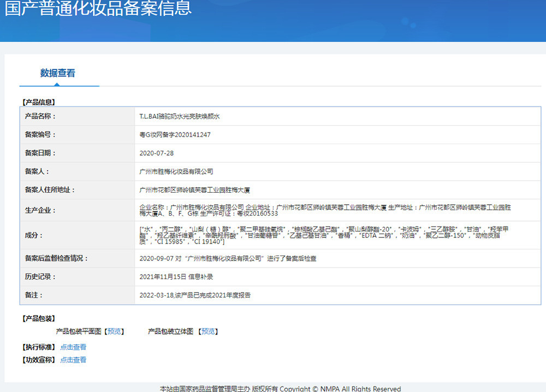The width and height of the screenshot is (546, 392).
Task: Click the NMPA copyright footer text
Action: click(x=280, y=389)
